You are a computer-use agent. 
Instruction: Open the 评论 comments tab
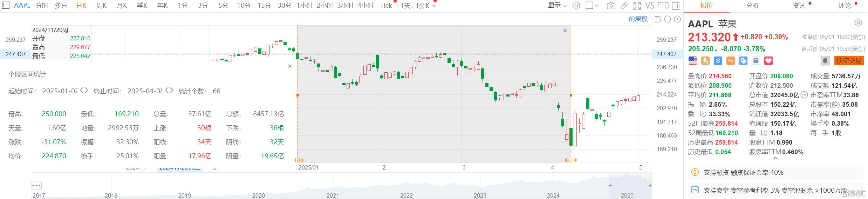pos(845,6)
